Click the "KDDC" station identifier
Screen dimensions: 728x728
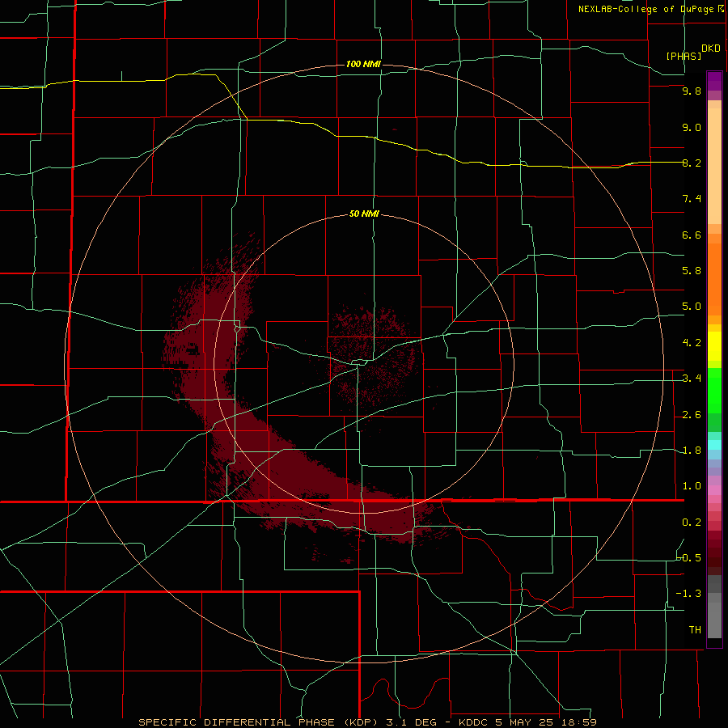point(473,722)
